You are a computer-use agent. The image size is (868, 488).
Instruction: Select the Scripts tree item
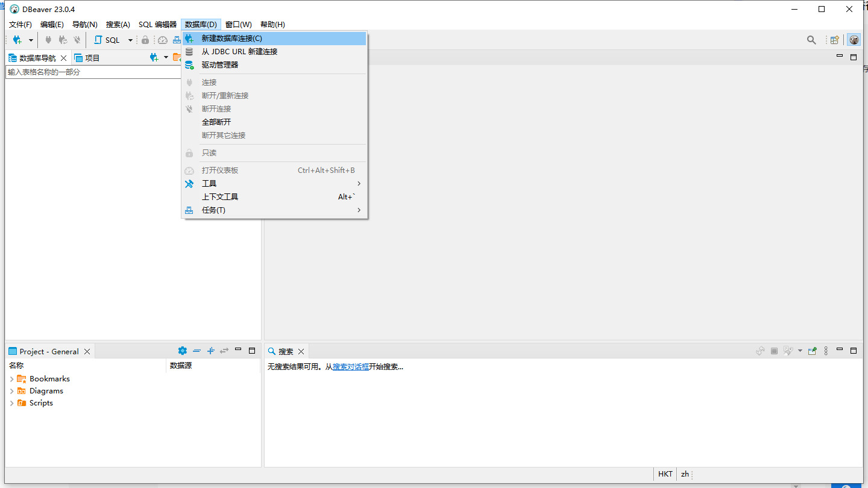pos(41,403)
